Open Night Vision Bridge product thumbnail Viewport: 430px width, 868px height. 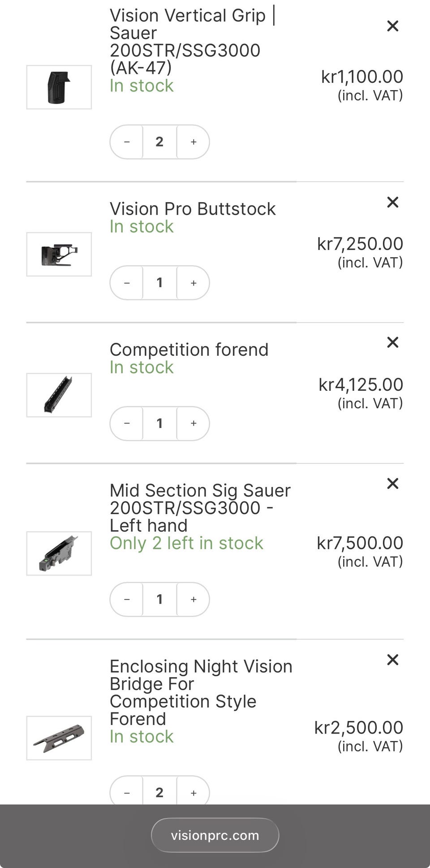click(x=59, y=738)
